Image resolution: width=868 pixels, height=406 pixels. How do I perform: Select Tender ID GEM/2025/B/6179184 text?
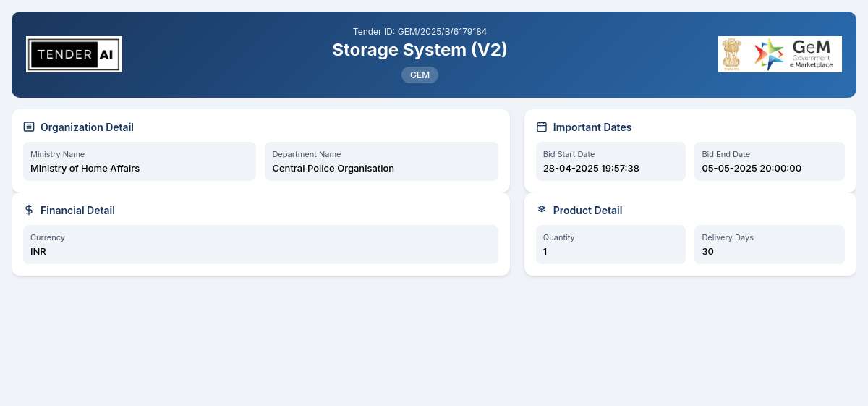pyautogui.click(x=420, y=32)
